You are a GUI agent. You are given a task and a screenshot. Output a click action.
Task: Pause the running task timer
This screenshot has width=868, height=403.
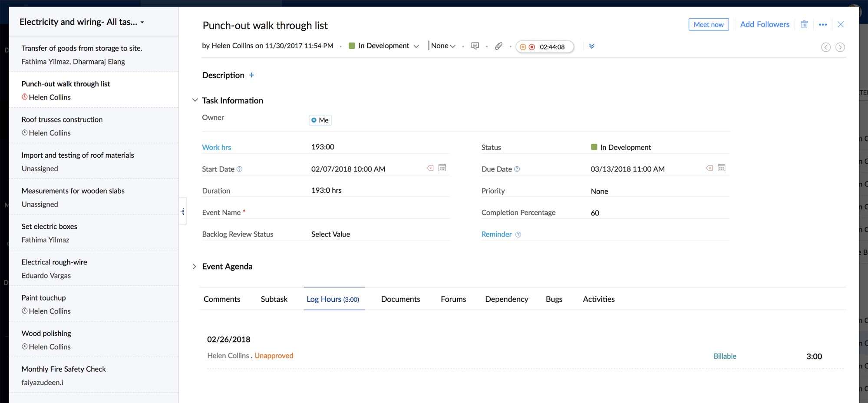pos(523,46)
